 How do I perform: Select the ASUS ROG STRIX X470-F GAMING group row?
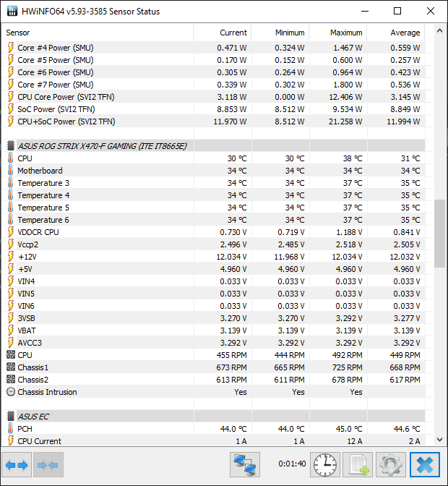(x=213, y=146)
